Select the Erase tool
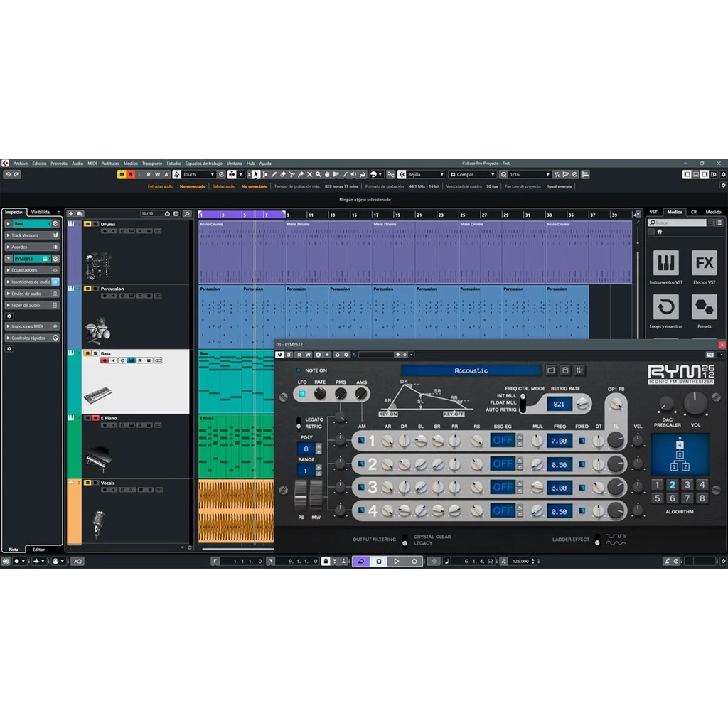The image size is (728, 728). [x=283, y=175]
